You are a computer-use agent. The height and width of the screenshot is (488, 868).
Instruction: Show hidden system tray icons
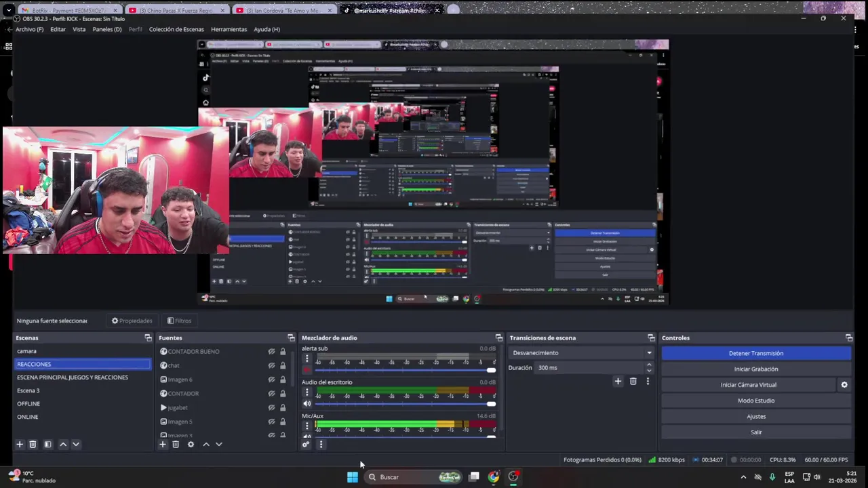point(743,477)
